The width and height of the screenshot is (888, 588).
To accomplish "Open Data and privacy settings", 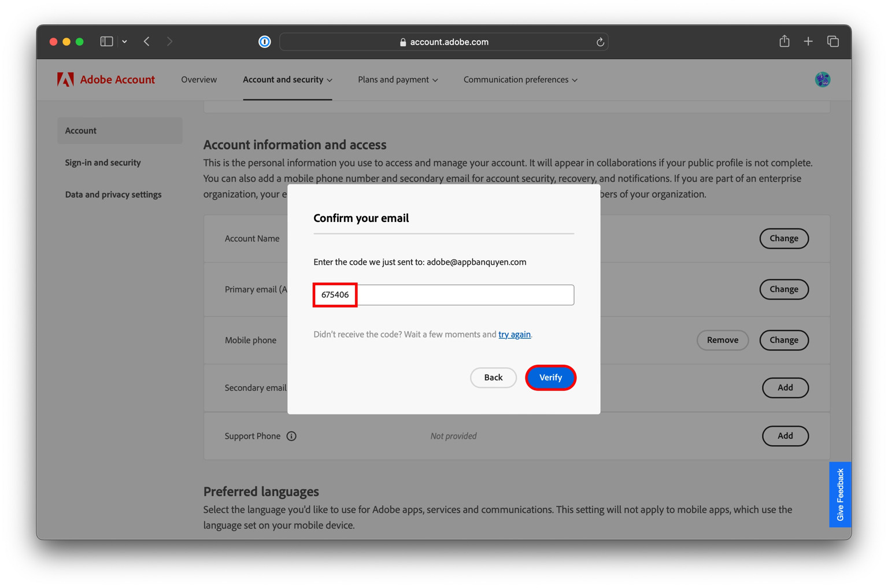I will pos(113,194).
